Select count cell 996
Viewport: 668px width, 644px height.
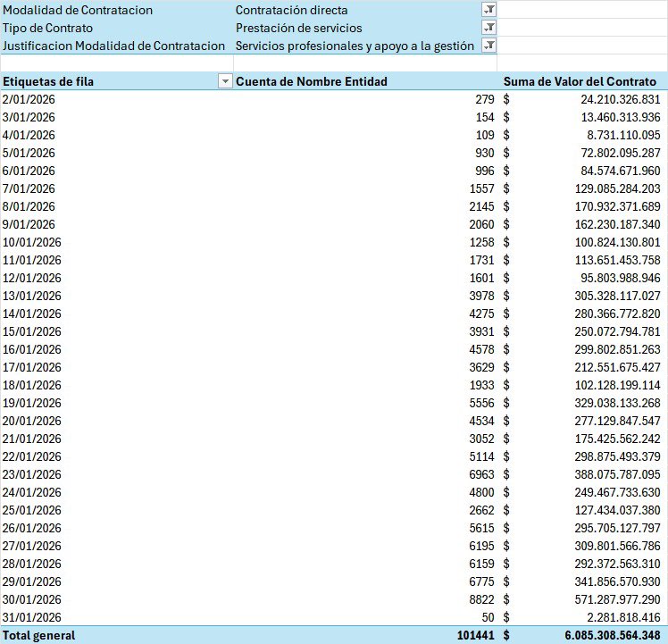point(485,171)
